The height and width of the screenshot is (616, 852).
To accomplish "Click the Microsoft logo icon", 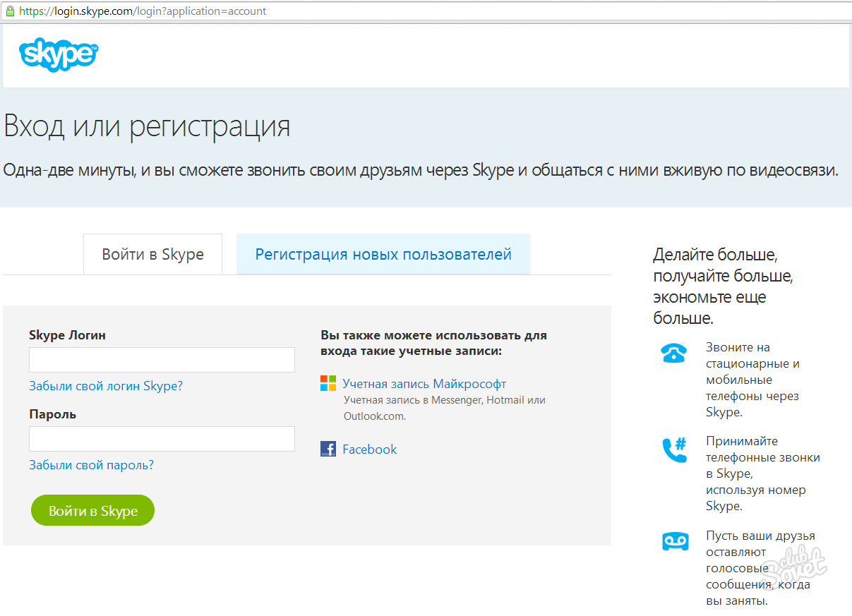I will tap(328, 384).
